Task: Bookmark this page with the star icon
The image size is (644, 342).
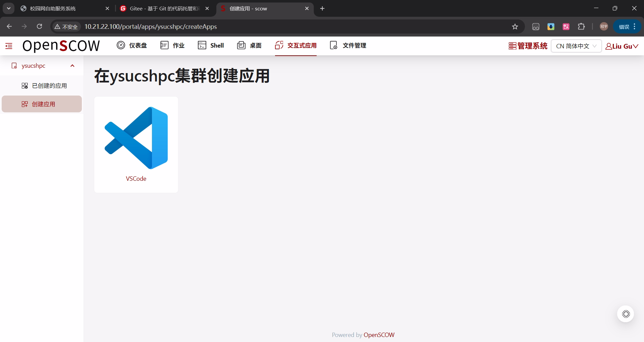Action: [x=515, y=26]
